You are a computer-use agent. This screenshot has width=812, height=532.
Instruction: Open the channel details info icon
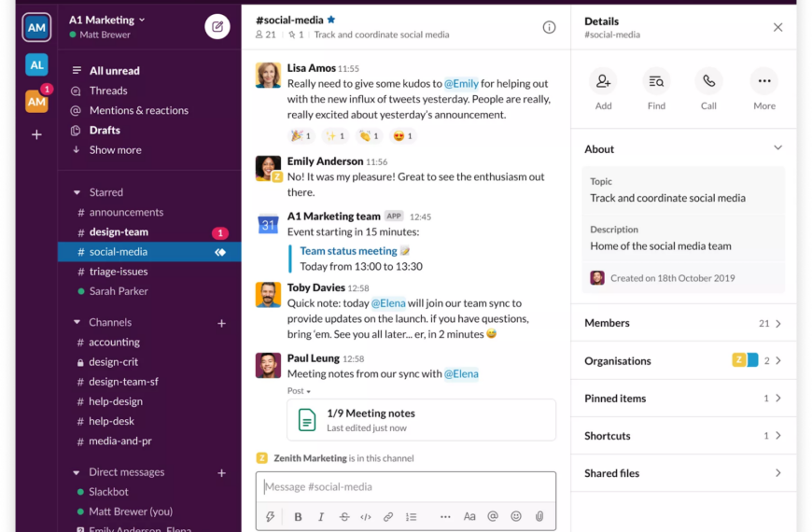pos(549,27)
